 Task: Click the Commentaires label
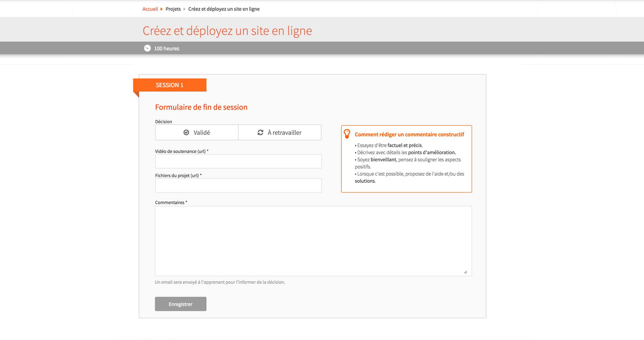coord(171,203)
